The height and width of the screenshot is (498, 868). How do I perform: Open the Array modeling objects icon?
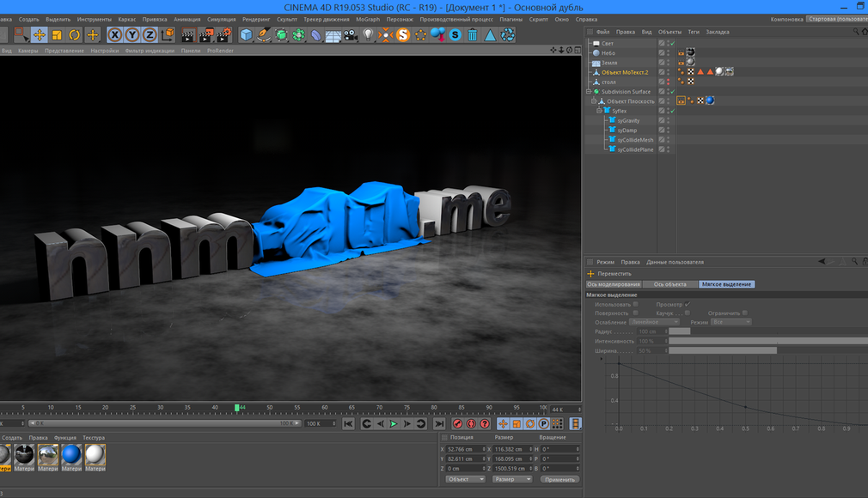[299, 35]
